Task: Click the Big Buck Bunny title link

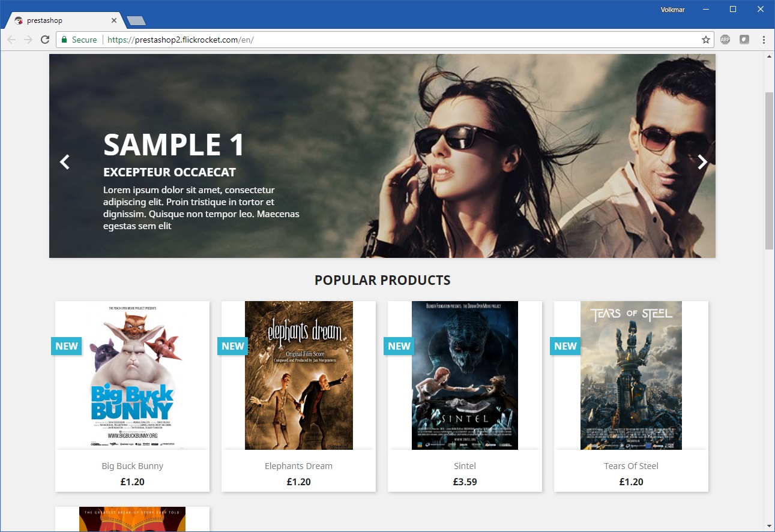Action: click(132, 466)
